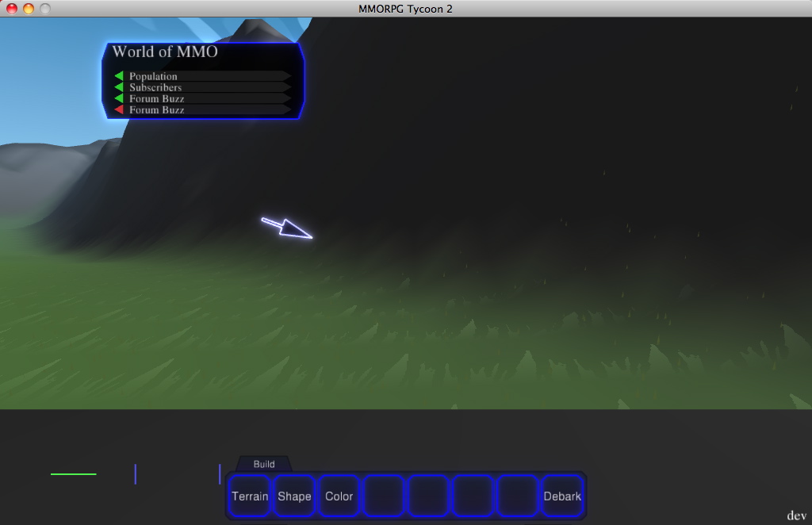Open the Color build option

click(x=339, y=496)
